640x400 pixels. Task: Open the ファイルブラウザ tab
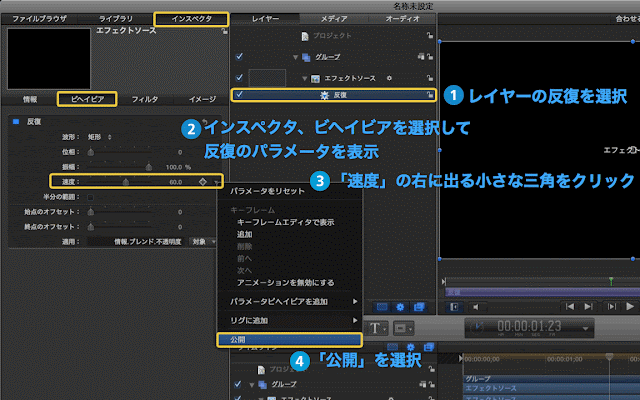39,19
